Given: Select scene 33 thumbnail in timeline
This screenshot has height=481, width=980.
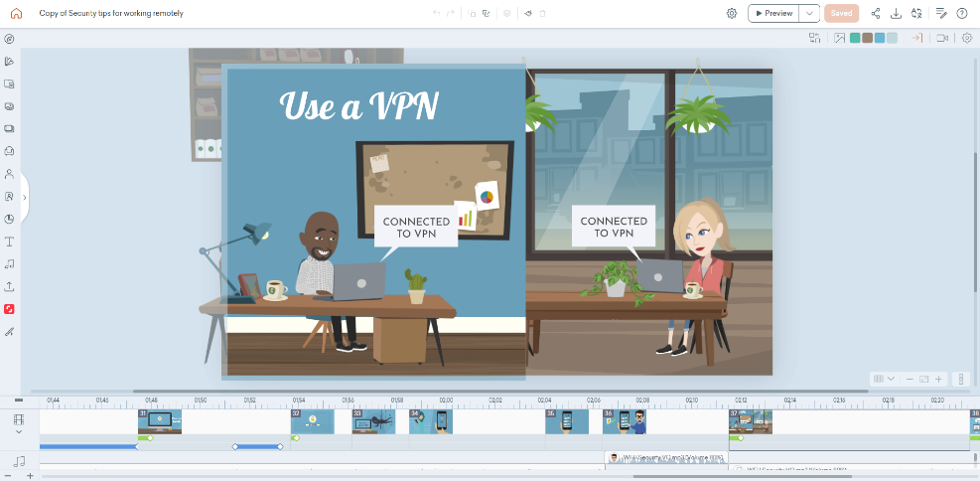Looking at the screenshot, I should [373, 421].
